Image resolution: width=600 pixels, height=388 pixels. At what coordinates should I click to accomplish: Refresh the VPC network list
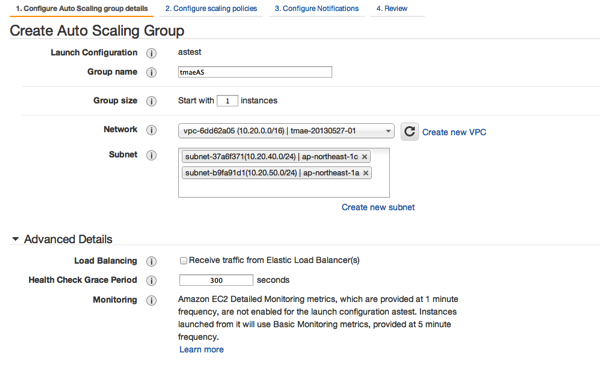point(409,132)
